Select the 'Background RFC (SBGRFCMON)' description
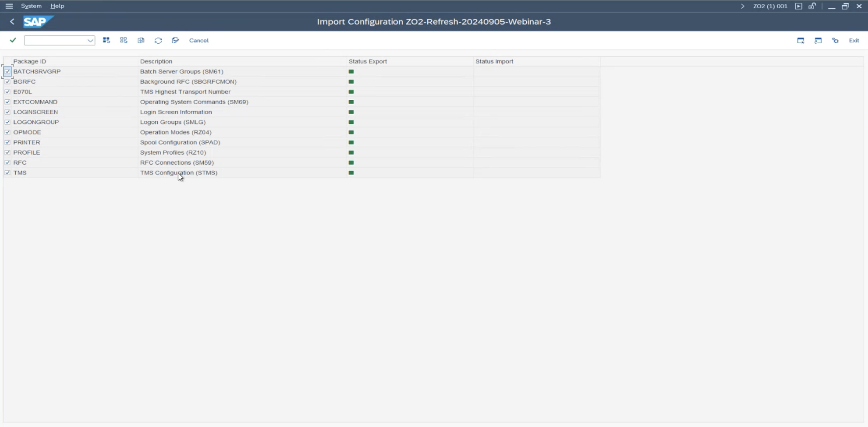 188,81
